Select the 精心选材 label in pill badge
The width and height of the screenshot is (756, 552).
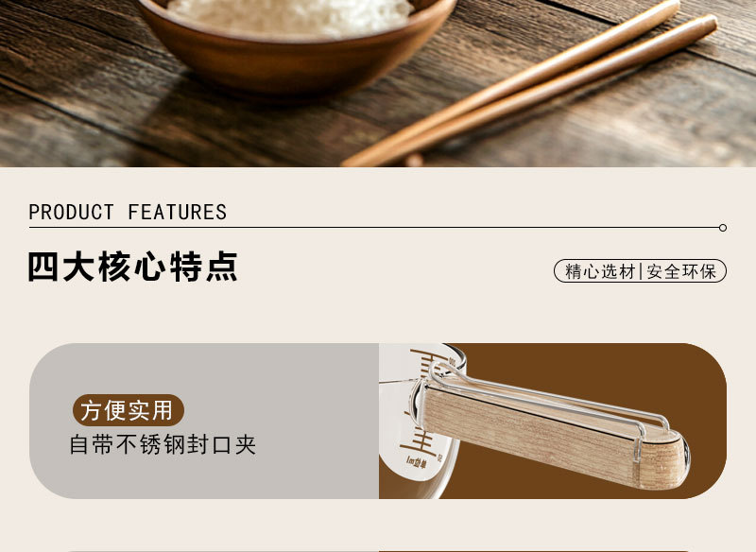pos(600,271)
